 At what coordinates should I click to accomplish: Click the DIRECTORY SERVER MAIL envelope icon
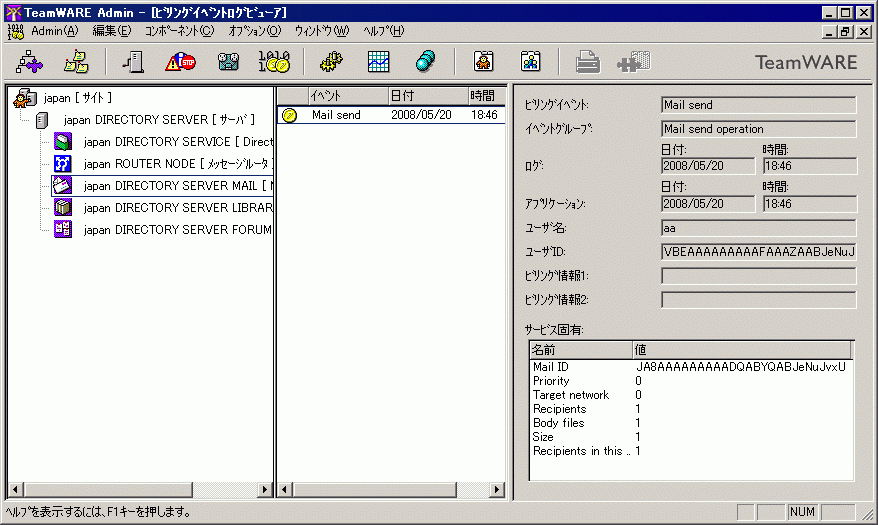(x=63, y=185)
